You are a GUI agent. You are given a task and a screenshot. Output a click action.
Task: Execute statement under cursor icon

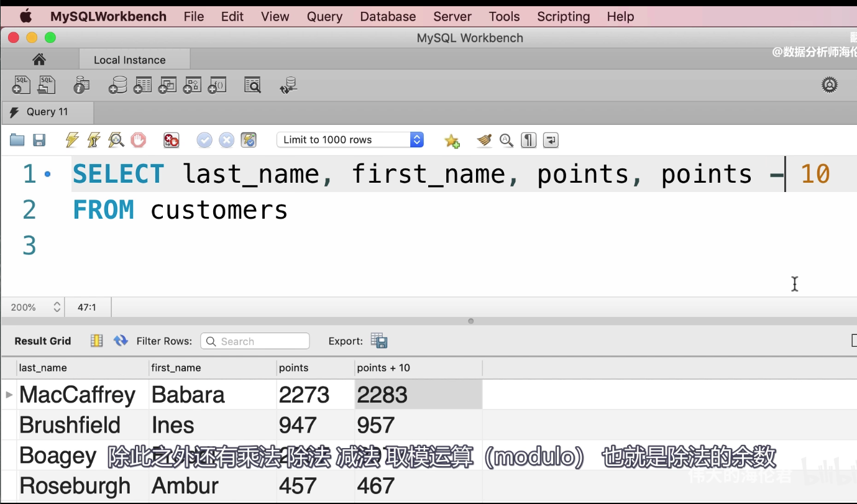[94, 140]
